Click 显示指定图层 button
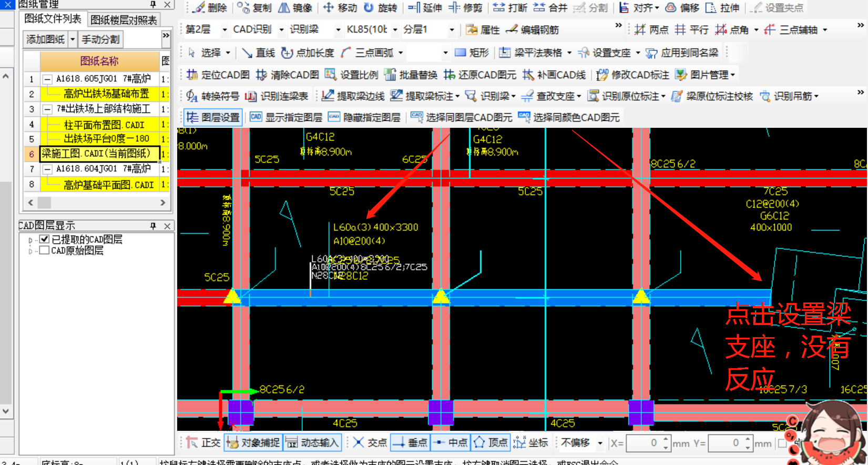The image size is (868, 465). [x=286, y=117]
